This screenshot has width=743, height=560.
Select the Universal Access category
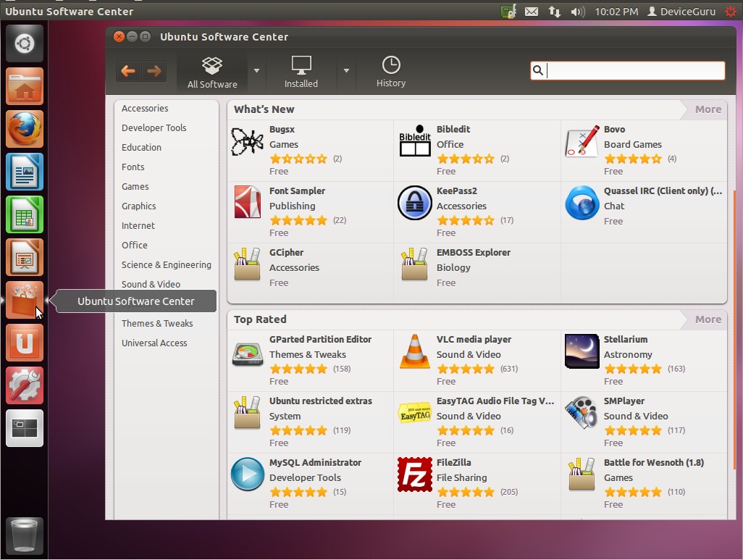(154, 343)
